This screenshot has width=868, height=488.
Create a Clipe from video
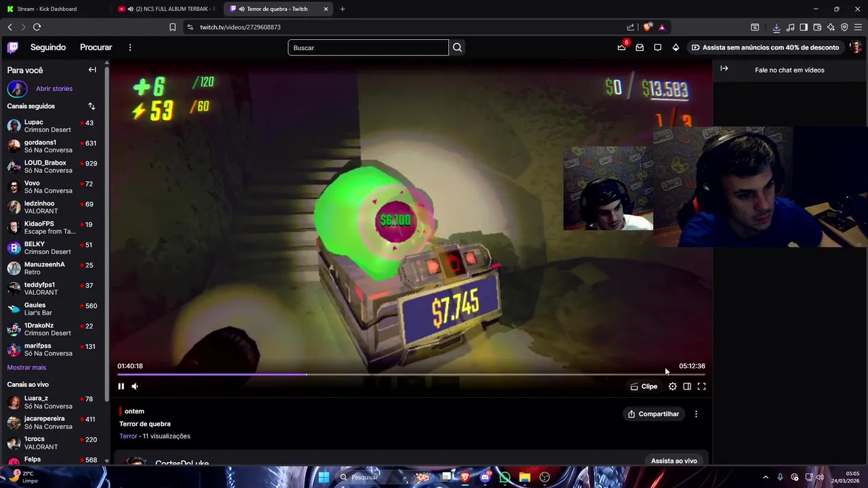[x=644, y=386]
